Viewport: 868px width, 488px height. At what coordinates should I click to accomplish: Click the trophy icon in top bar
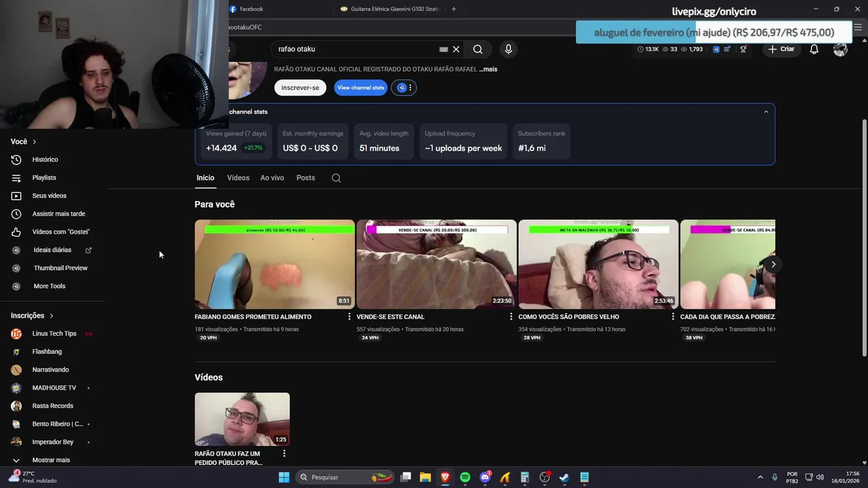point(743,49)
